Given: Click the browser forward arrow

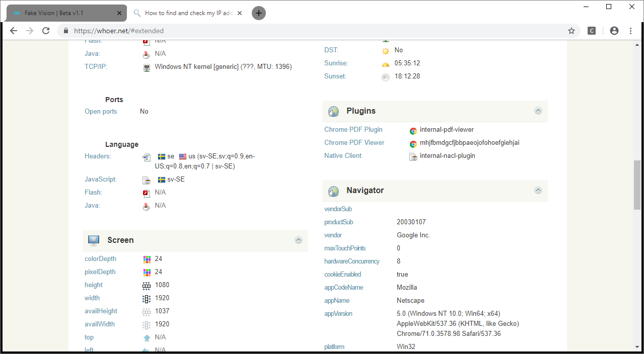Looking at the screenshot, I should (30, 31).
